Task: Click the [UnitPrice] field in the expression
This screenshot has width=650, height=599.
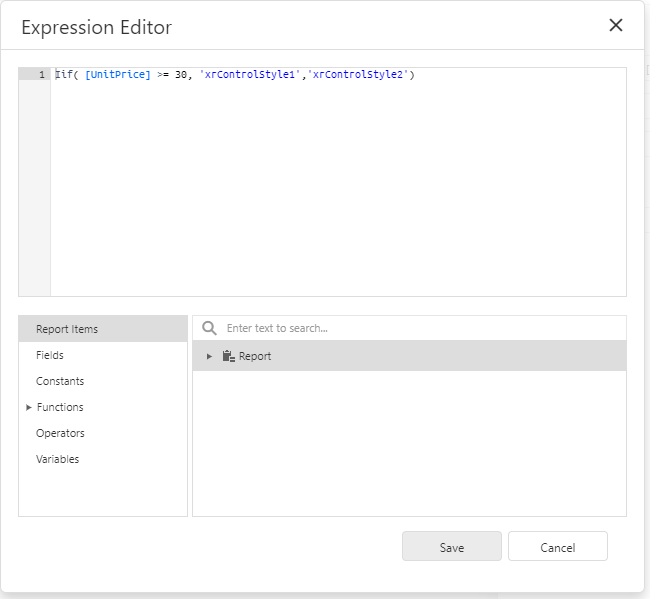Action: point(118,75)
